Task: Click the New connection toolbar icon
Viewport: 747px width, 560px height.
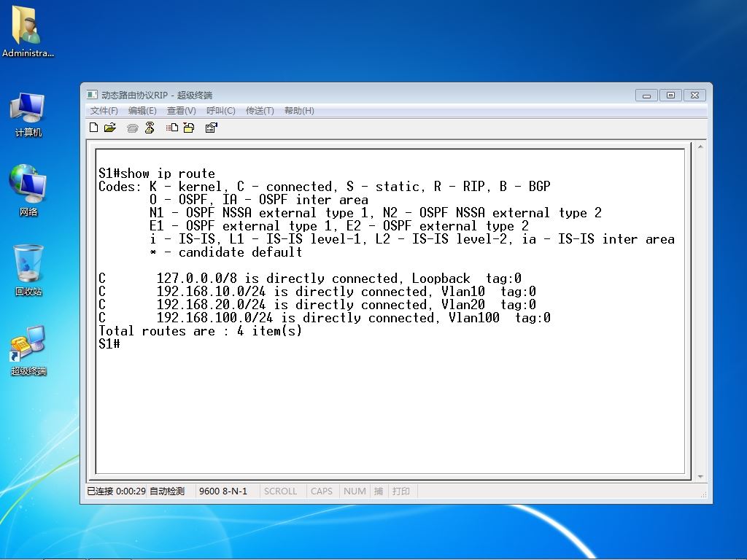Action: (94, 128)
